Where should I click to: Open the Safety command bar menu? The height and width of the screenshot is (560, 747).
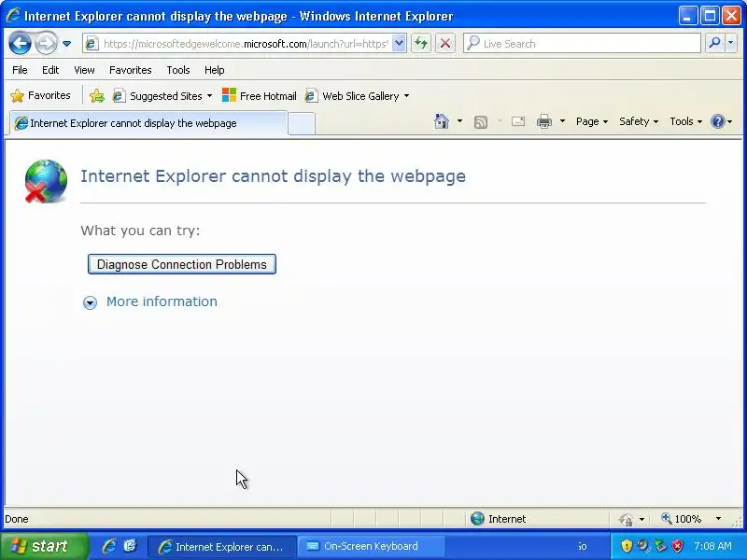[x=639, y=121]
